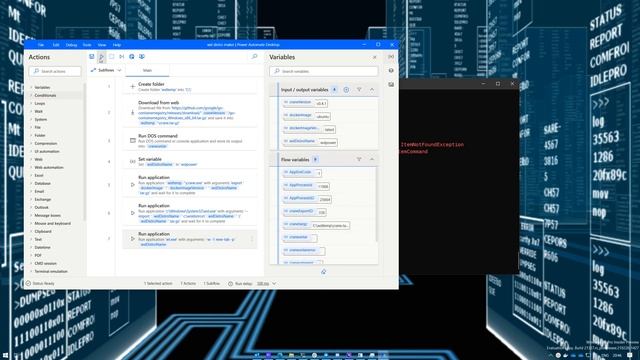Open the Subflows dropdown
The width and height of the screenshot is (640, 360).
106,70
